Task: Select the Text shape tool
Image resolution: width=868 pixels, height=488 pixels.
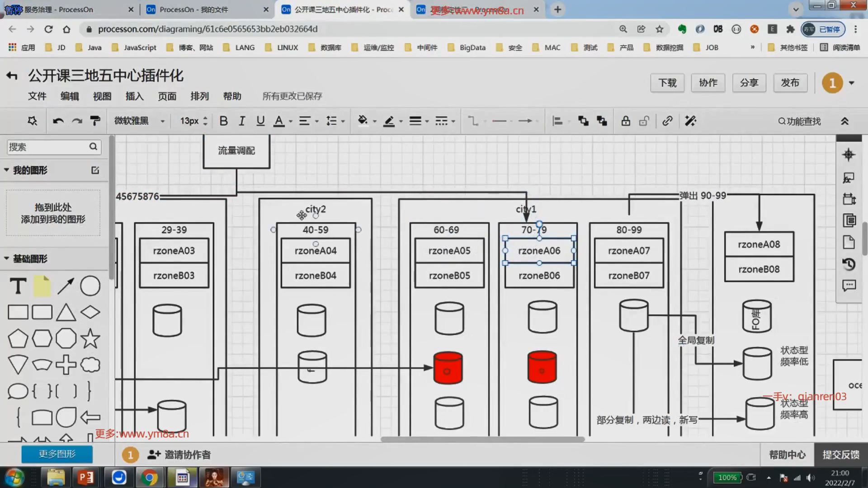Action: (x=18, y=286)
